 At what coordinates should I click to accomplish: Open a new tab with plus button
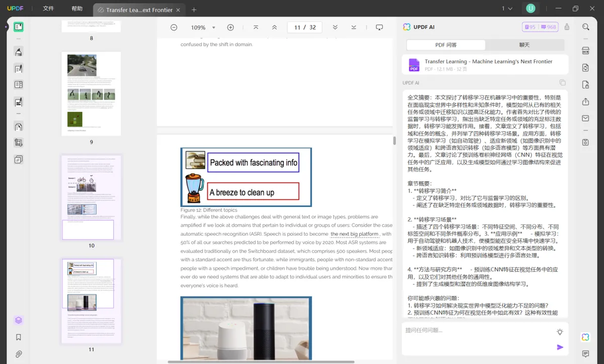(x=194, y=10)
